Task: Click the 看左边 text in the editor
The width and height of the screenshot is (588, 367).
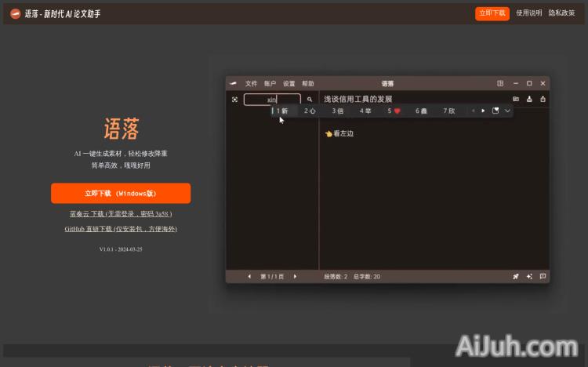Action: [343, 133]
